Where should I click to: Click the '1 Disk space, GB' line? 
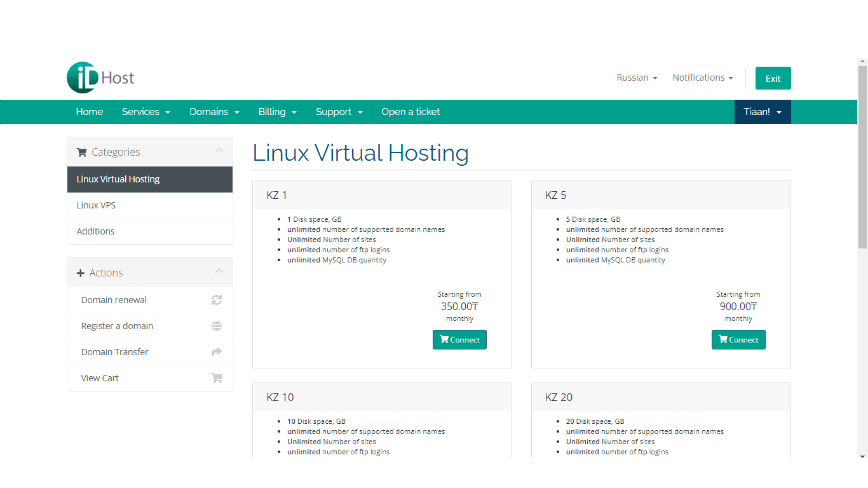click(x=315, y=219)
